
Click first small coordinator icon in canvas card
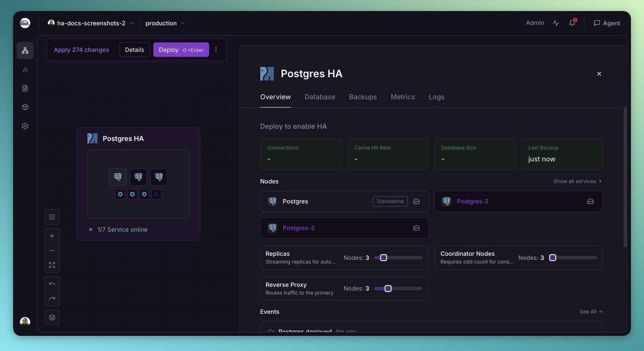pos(120,195)
